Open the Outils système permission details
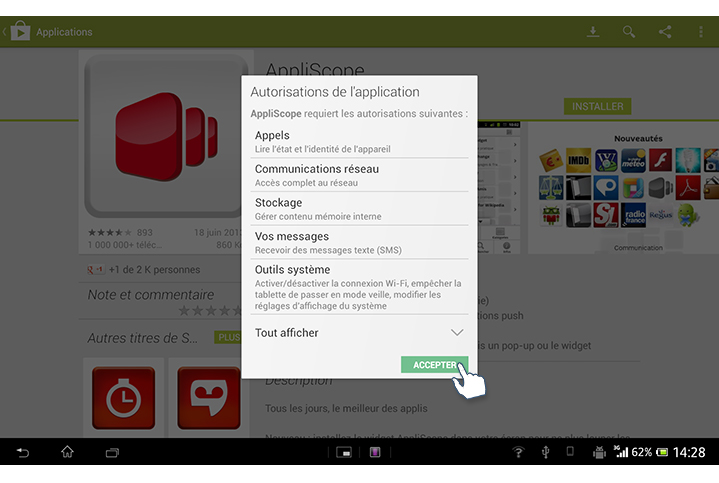The width and height of the screenshot is (719, 483). [x=359, y=287]
